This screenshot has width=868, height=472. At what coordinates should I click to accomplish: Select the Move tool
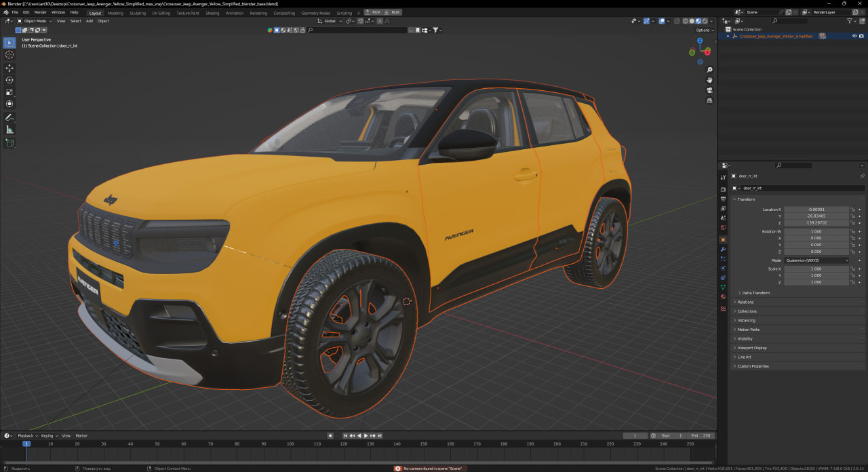click(9, 68)
